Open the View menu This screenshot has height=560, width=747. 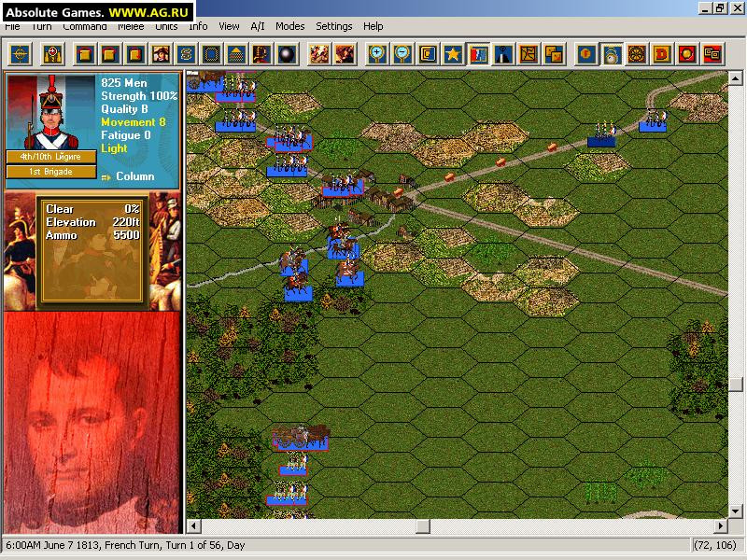pos(229,26)
